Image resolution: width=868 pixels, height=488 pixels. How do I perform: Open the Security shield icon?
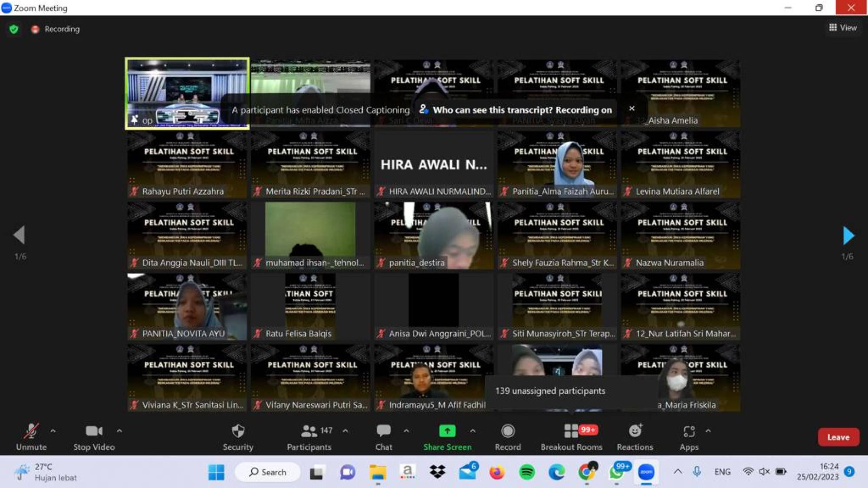tap(238, 431)
